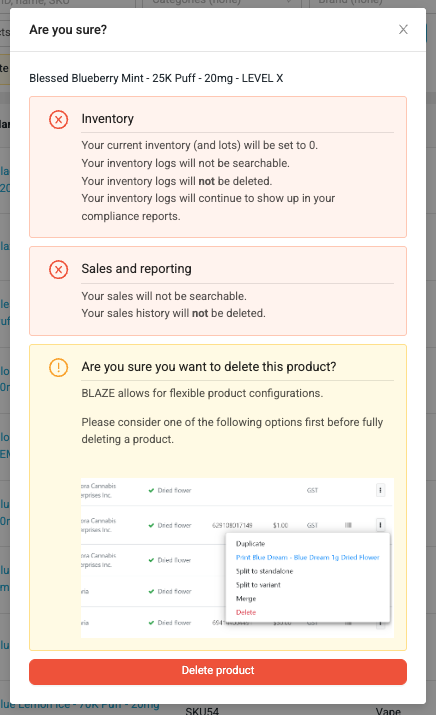Click the red Delete entry in example menu
Image resolution: width=436 pixels, height=715 pixels.
tap(246, 612)
